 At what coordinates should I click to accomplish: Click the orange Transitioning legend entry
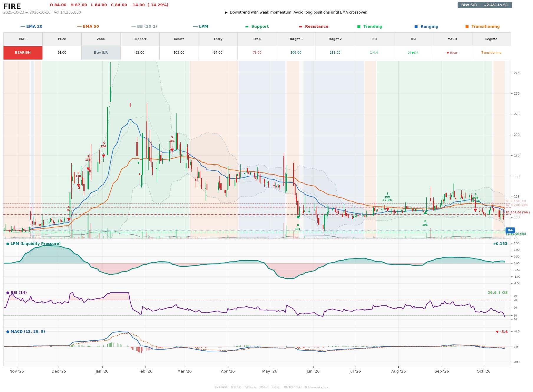pos(482,27)
